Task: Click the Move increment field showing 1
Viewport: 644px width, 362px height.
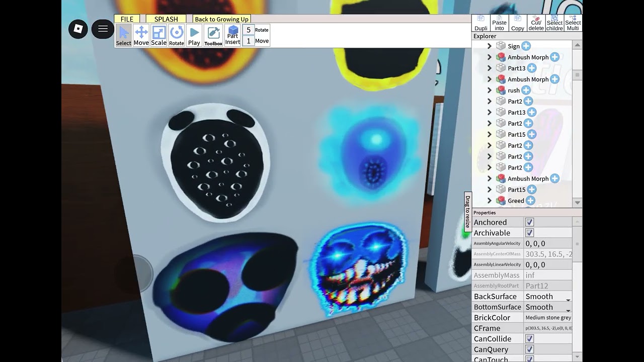Action: point(248,41)
